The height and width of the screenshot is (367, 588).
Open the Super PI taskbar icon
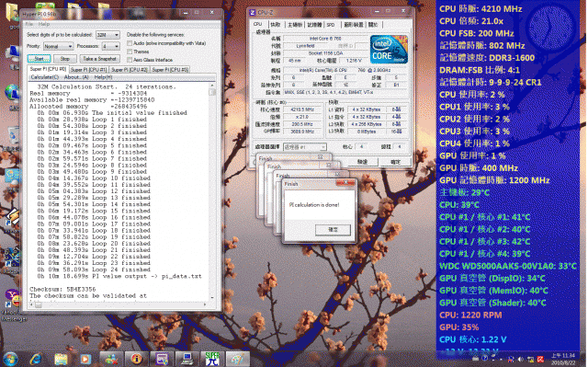click(x=212, y=359)
